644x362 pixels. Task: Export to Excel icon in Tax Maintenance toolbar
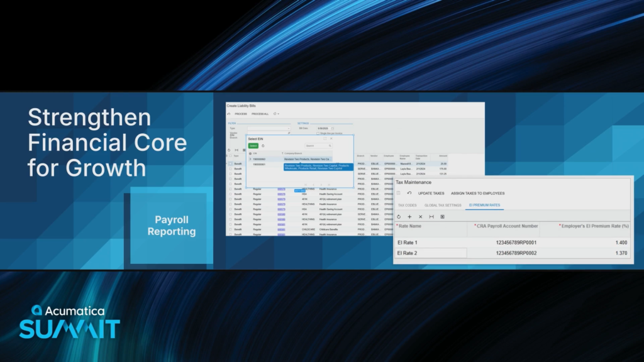pos(442,216)
